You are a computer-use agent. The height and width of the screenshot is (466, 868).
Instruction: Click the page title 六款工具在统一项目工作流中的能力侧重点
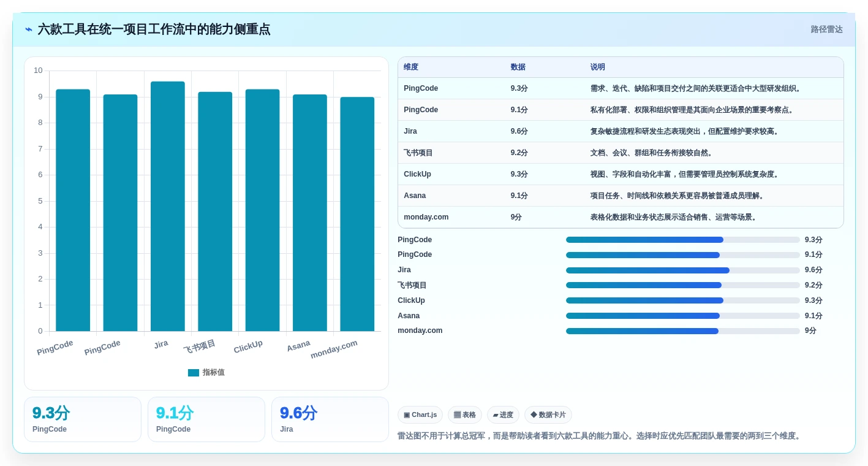coord(154,29)
